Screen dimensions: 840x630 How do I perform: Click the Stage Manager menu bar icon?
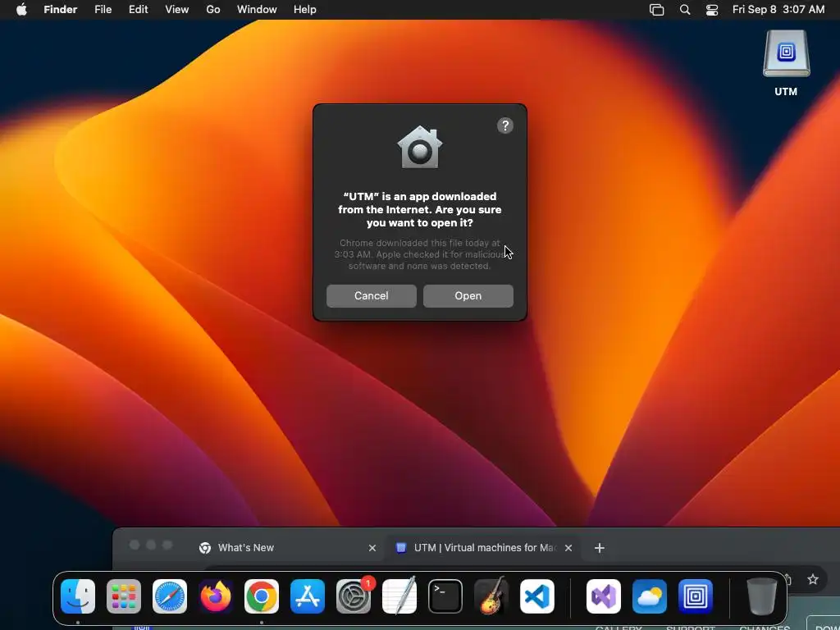point(657,10)
